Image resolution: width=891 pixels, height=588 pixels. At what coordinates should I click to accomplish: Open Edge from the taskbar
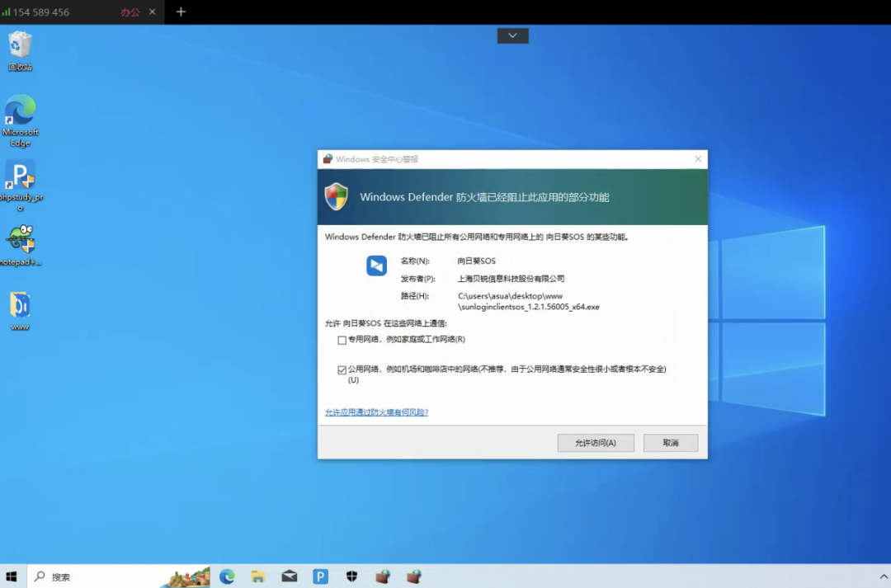coord(228,576)
